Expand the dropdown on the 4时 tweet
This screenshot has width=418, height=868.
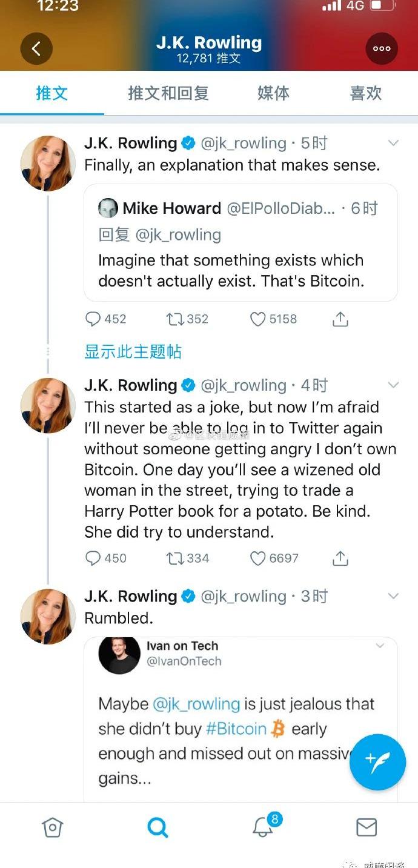pyautogui.click(x=393, y=385)
